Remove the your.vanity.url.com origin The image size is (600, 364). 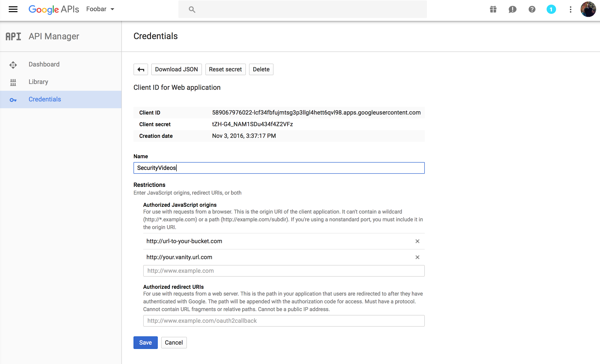coord(417,257)
